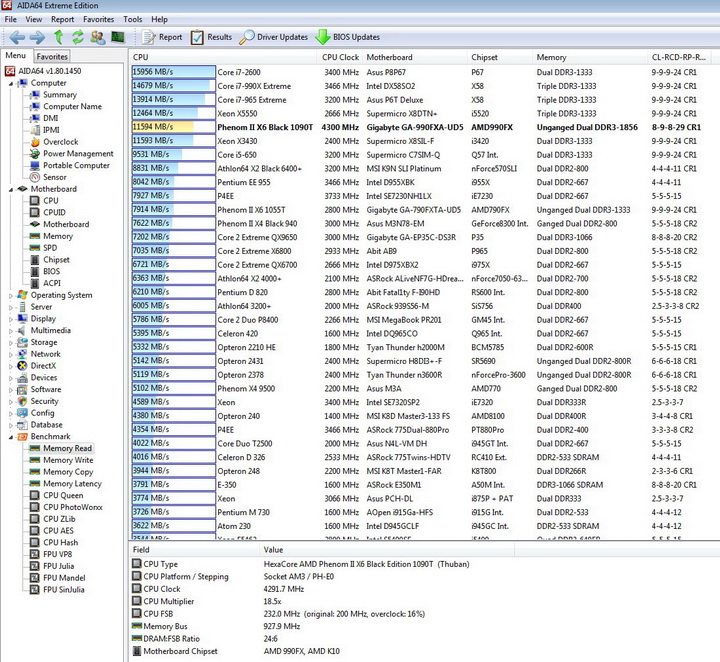Select the CPU Queen benchmark
The width and height of the screenshot is (720, 662).
point(62,496)
